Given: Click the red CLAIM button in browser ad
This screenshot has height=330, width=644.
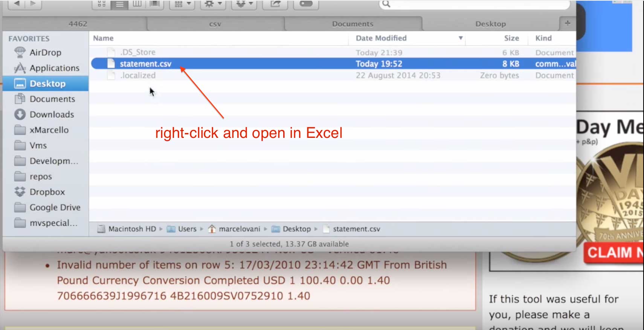Looking at the screenshot, I should (x=614, y=253).
